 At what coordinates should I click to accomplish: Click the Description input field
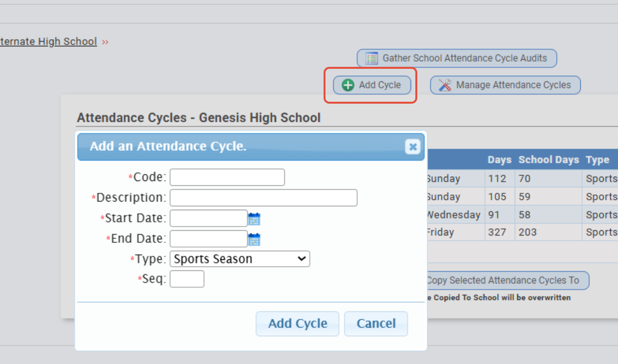[264, 198]
